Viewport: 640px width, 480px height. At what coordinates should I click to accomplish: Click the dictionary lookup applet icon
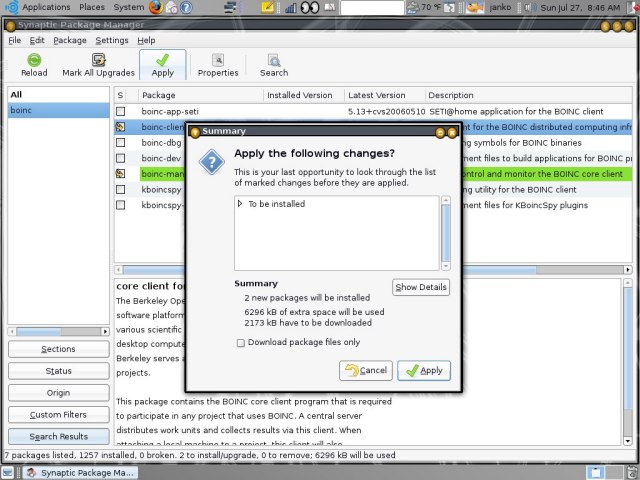coord(329,7)
